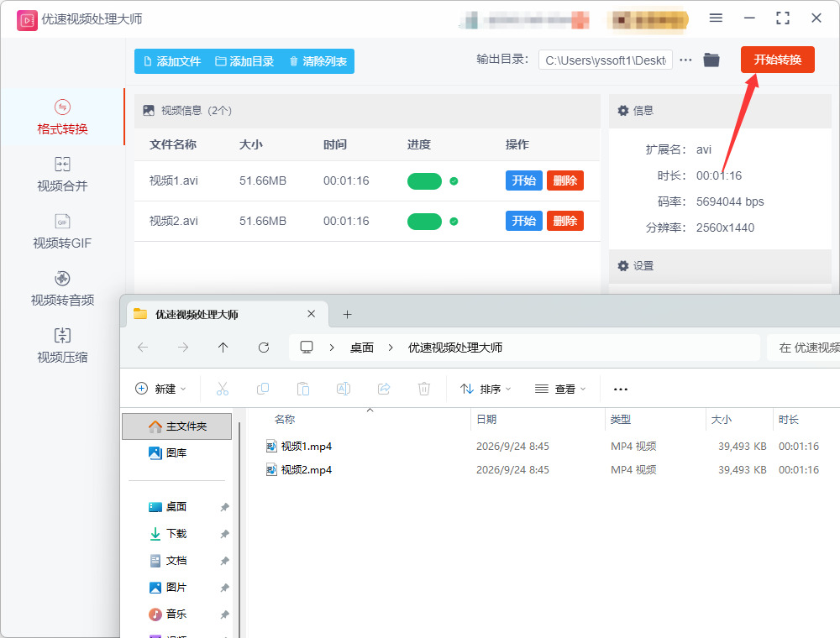Click 添加文件 to add files
This screenshot has width=840, height=638.
click(172, 61)
